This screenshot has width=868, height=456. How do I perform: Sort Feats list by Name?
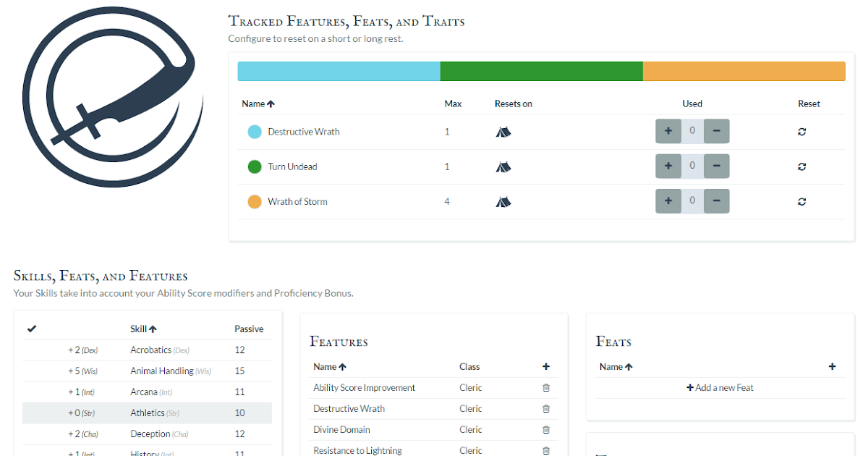[616, 367]
